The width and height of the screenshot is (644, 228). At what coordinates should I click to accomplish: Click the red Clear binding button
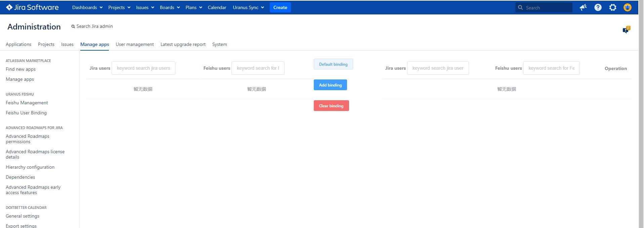[x=331, y=106]
